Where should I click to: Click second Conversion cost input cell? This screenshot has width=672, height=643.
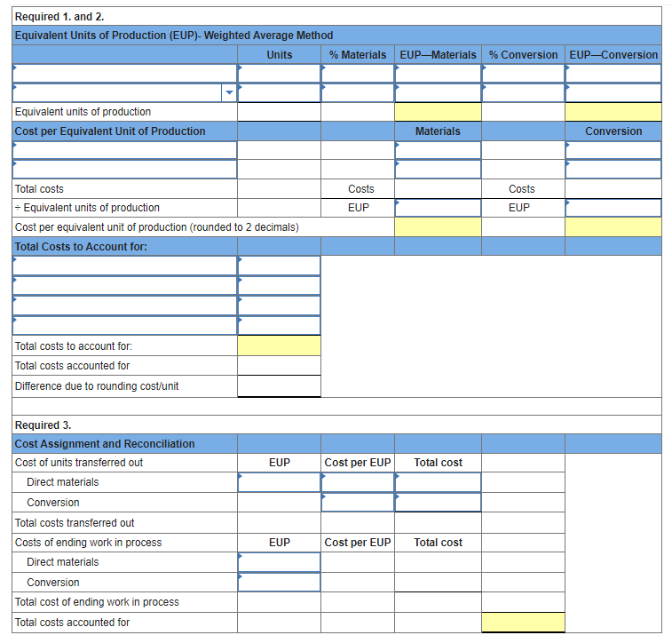coord(613,170)
